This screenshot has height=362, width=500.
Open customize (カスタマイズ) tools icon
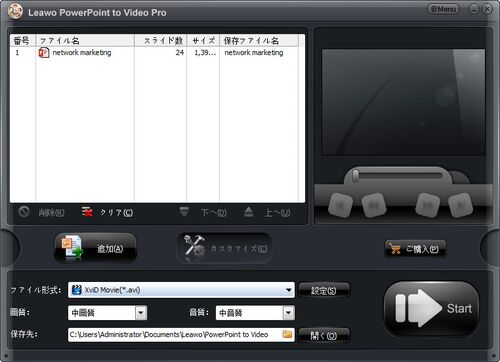195,248
